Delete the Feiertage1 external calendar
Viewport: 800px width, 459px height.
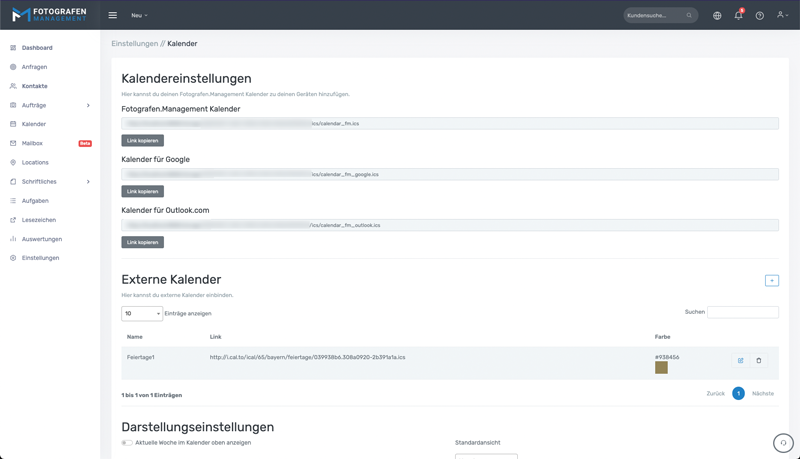pos(759,361)
